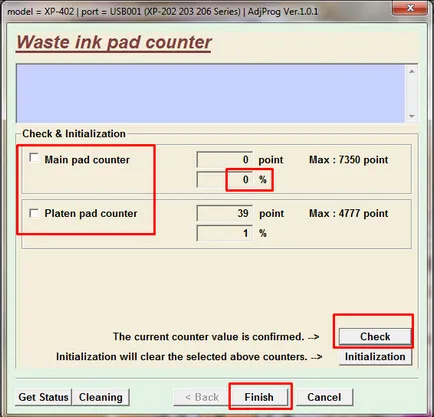The height and width of the screenshot is (417, 434).
Task: Click the 'Waste ink pad counter' heading
Action: point(114,43)
